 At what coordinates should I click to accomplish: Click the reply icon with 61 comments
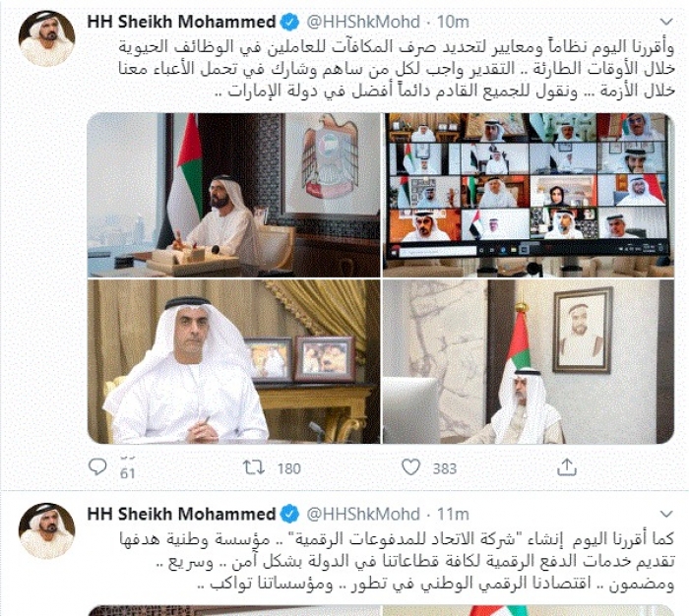pyautogui.click(x=97, y=467)
